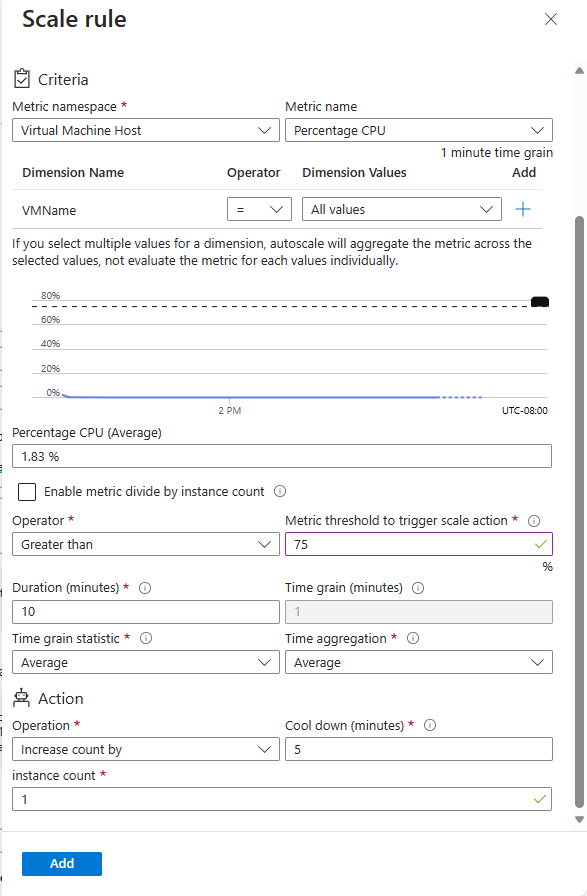Click the info icon beside Time grain (minutes)
Screen dimensions: 587x896
415,587
